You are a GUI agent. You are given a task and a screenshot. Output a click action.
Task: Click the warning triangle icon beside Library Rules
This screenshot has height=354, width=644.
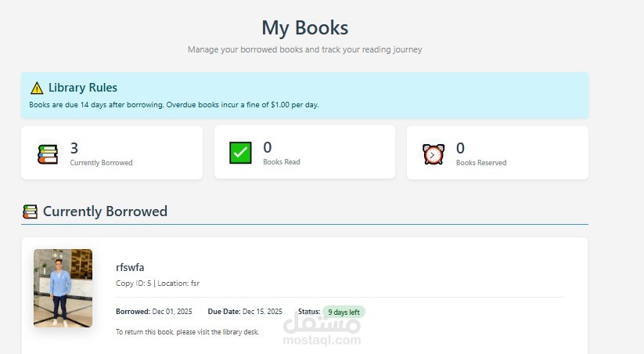pyautogui.click(x=37, y=88)
